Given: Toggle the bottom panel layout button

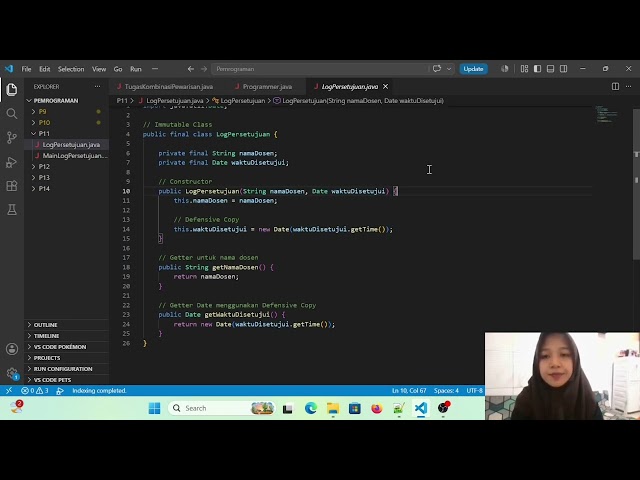Looking at the screenshot, I should 551,69.
